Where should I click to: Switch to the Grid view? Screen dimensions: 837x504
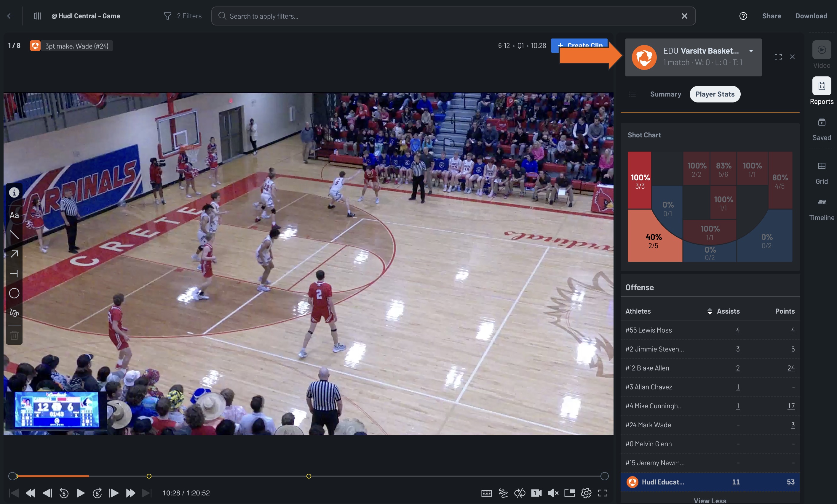(x=822, y=173)
